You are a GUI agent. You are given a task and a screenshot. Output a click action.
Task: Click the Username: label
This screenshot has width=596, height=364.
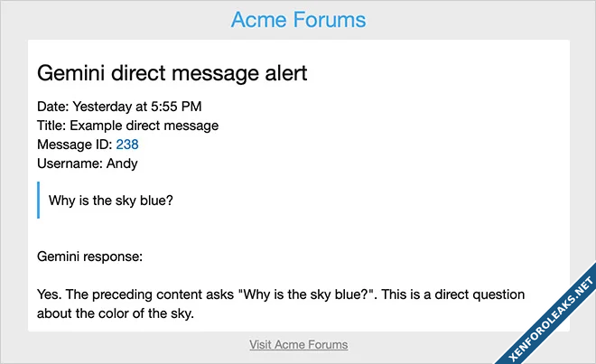coord(69,163)
